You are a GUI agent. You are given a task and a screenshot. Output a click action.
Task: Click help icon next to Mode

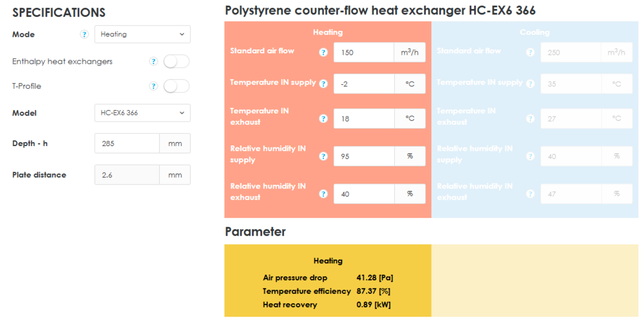tap(84, 35)
